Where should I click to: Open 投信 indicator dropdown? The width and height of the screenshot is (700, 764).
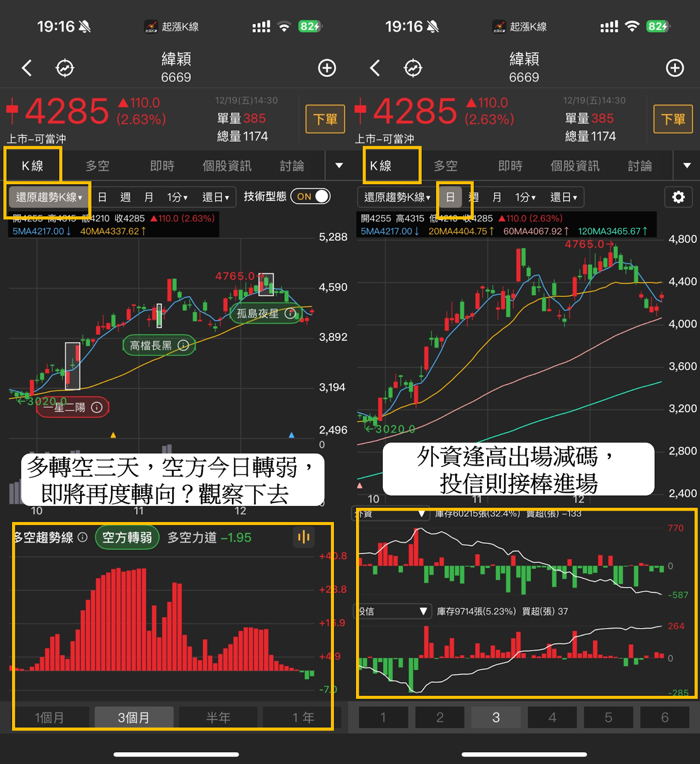[392, 611]
